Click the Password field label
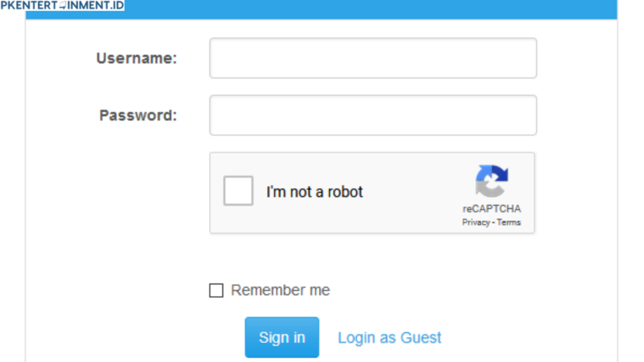This screenshot has width=644, height=362. pyautogui.click(x=136, y=115)
